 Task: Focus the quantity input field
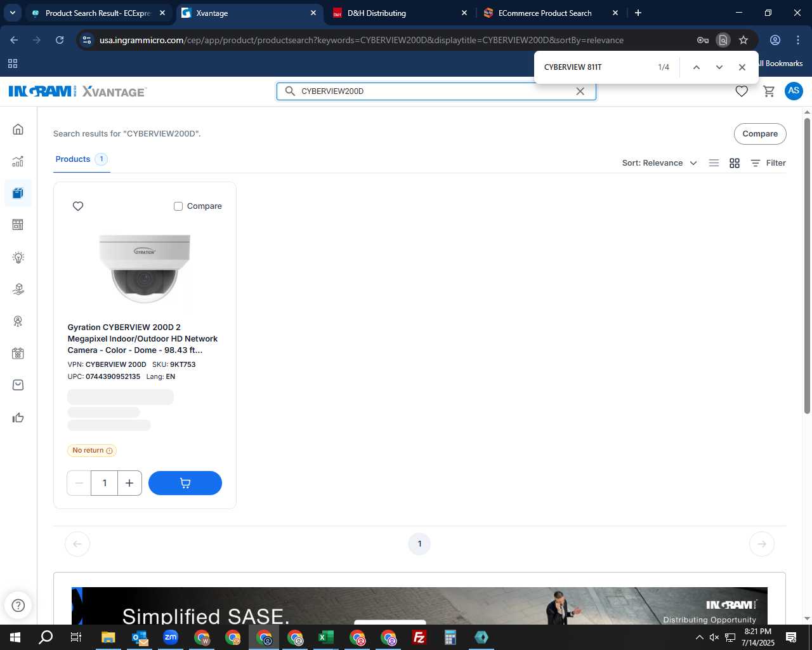coord(105,483)
